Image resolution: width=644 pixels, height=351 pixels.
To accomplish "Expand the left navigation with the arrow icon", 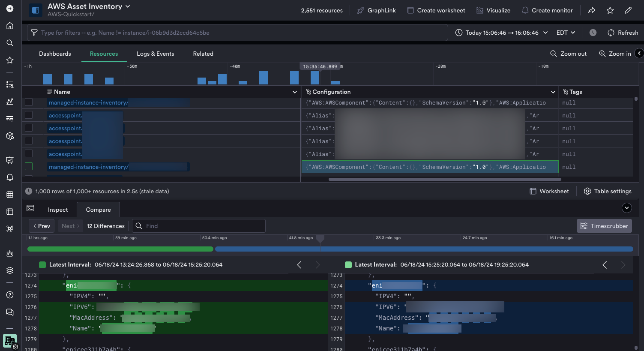I will tap(10, 9).
